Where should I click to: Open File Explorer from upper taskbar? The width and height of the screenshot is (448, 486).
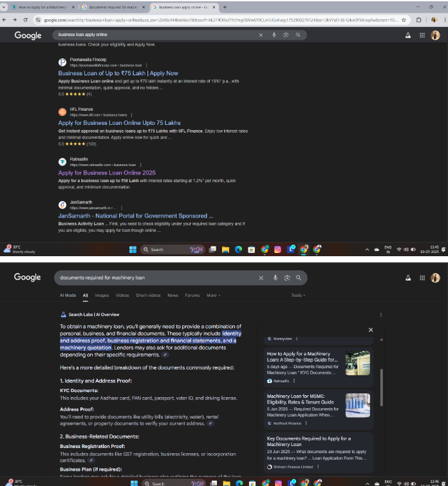[225, 250]
